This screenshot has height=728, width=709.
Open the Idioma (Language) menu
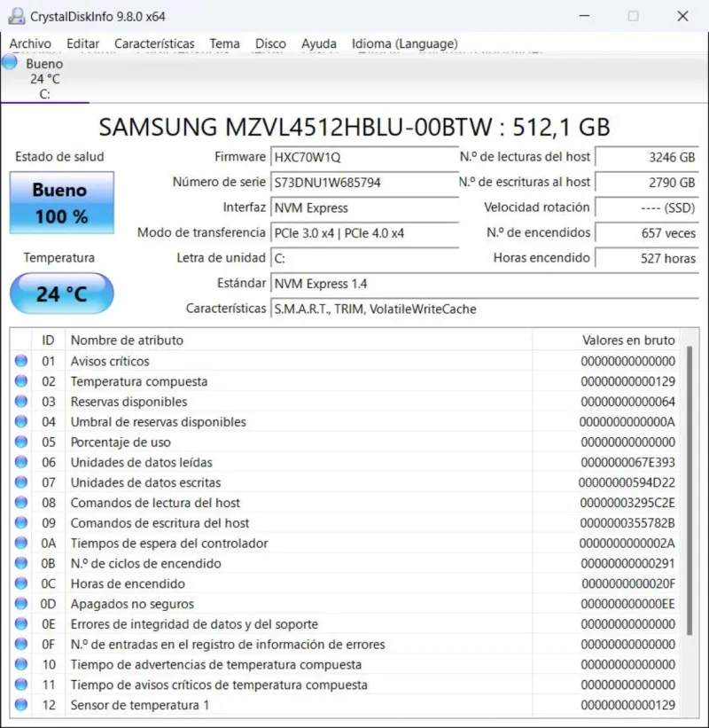click(x=405, y=43)
